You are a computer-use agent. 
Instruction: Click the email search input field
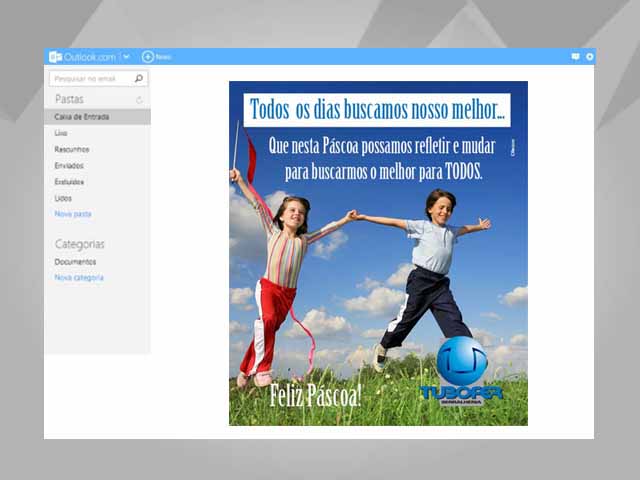pyautogui.click(x=98, y=78)
